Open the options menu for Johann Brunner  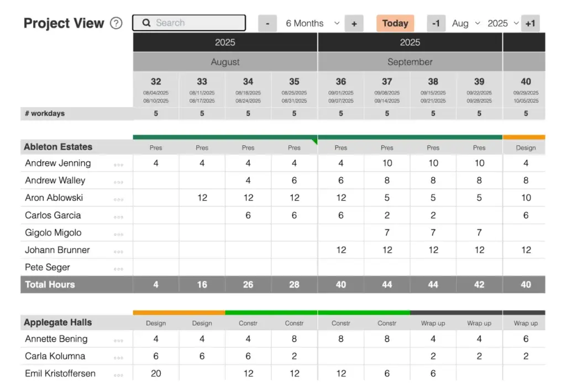(119, 250)
